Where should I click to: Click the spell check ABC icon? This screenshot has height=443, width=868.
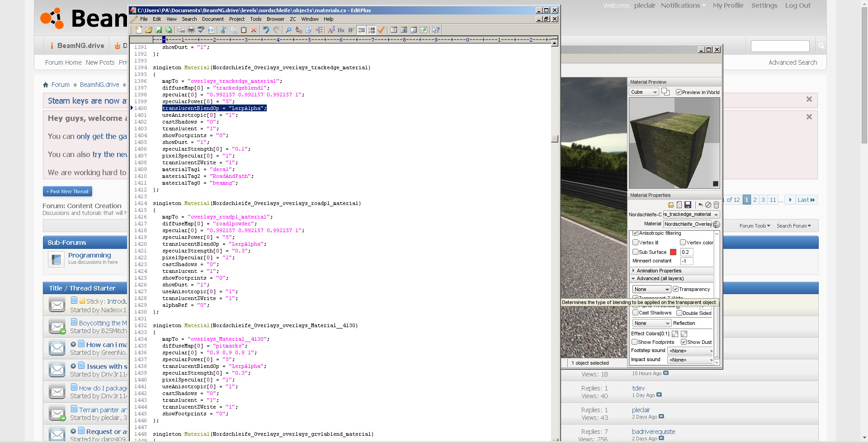click(201, 30)
